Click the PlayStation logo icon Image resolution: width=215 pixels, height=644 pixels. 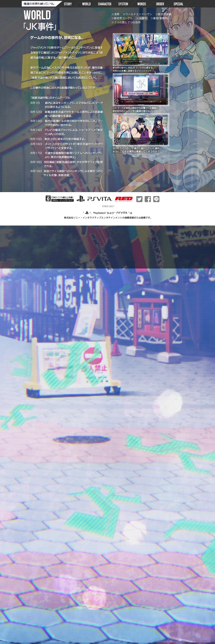[x=81, y=199]
